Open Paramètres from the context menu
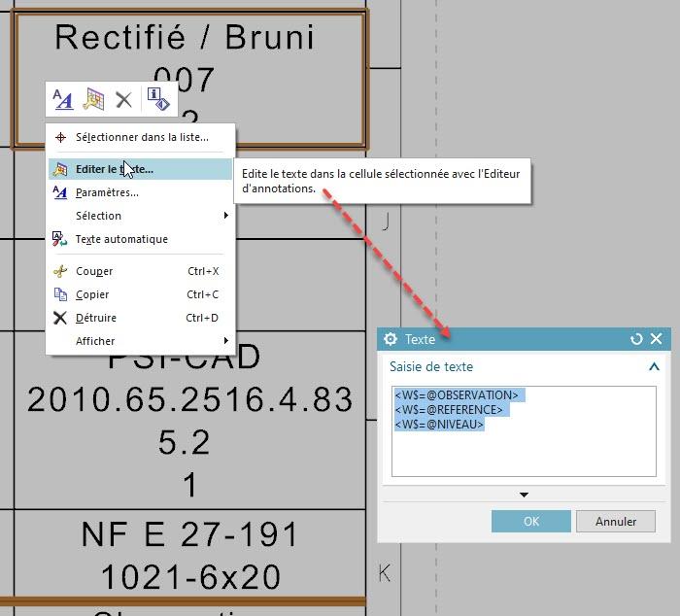This screenshot has width=680, height=616. pos(107,192)
